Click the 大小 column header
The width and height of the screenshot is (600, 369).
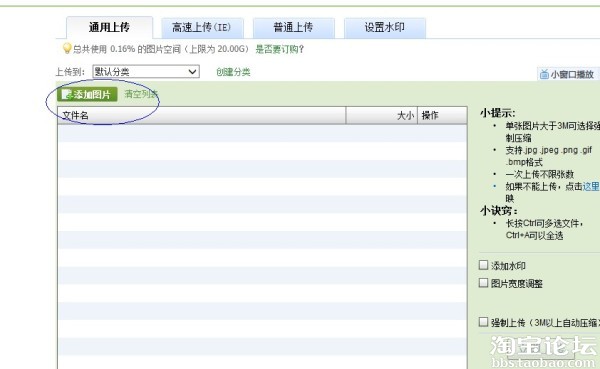382,115
